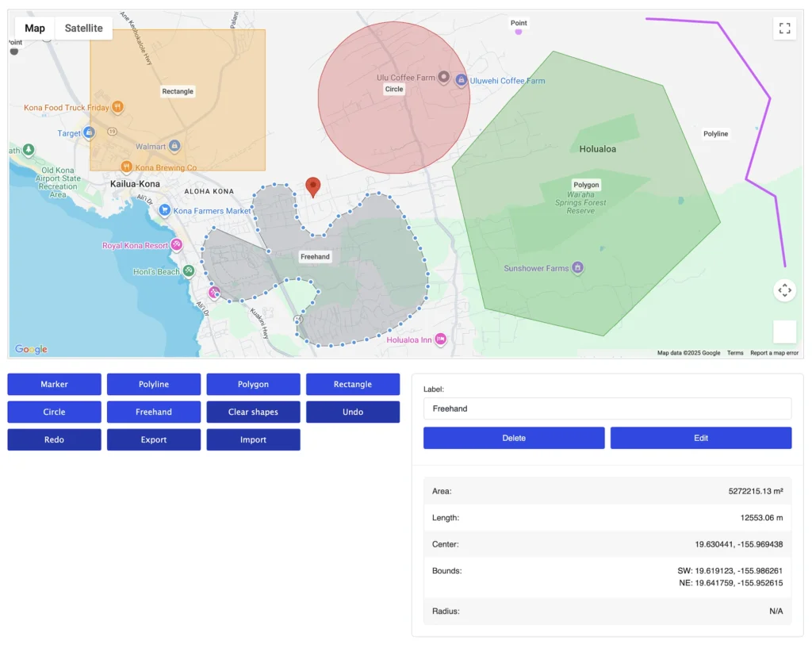Select the Sunshower Farms pin

pos(578,268)
